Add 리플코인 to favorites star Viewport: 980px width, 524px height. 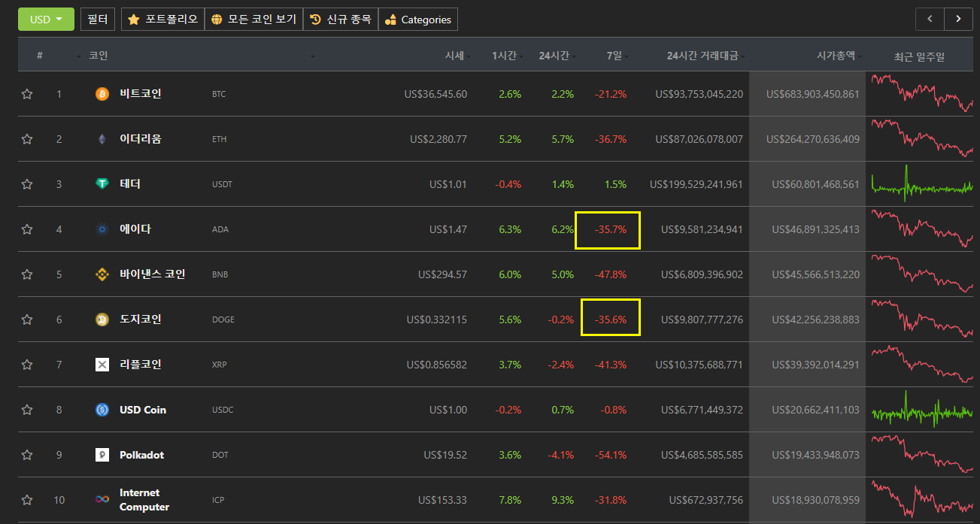tap(27, 365)
